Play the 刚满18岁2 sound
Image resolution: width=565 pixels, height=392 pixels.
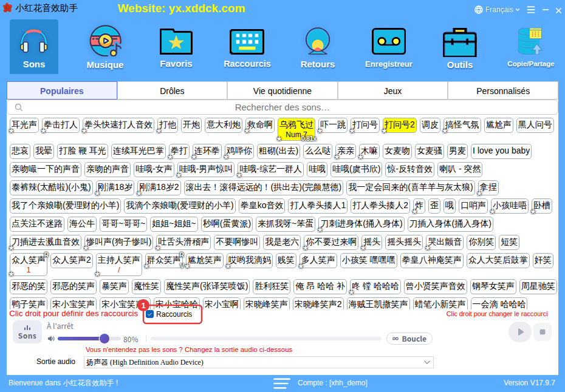coord(159,188)
